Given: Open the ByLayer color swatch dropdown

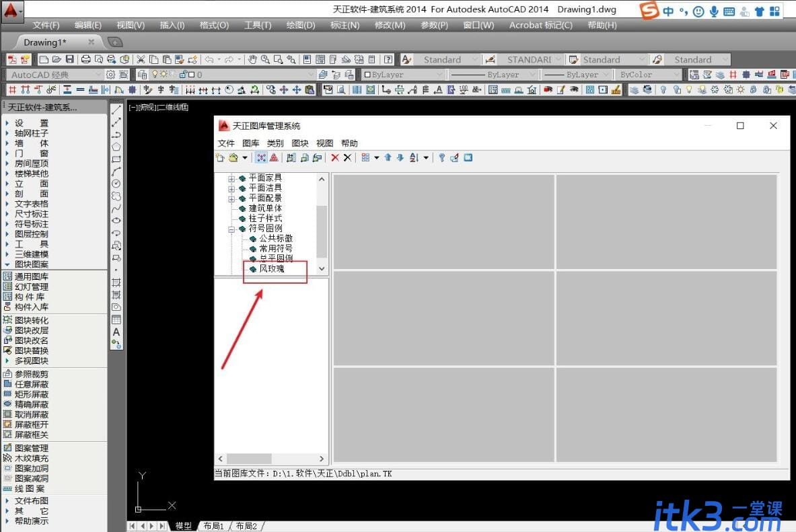Looking at the screenshot, I should tap(439, 75).
